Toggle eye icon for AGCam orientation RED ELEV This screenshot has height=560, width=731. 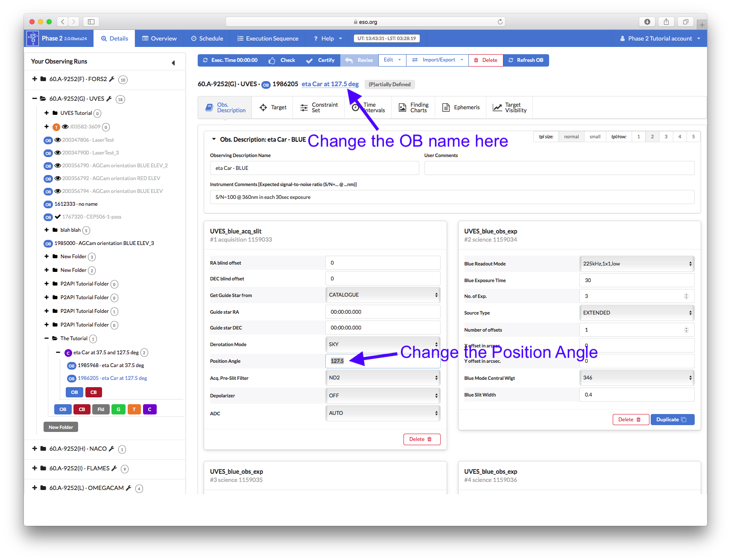coord(58,178)
